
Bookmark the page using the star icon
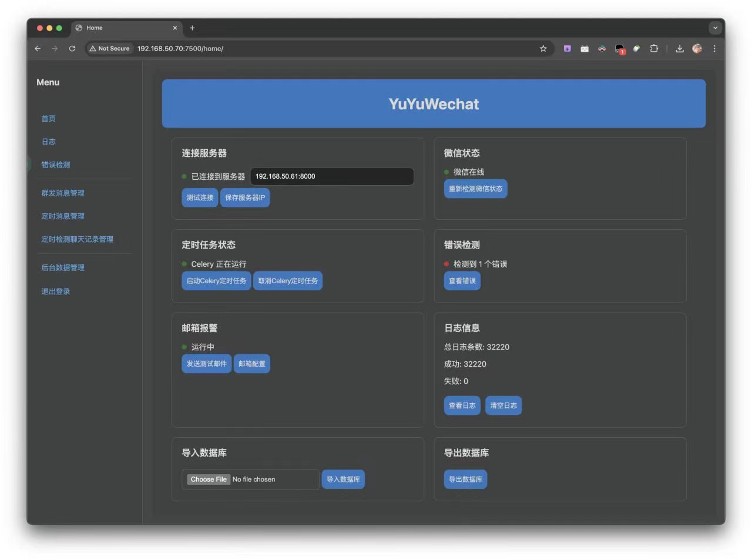tap(543, 49)
